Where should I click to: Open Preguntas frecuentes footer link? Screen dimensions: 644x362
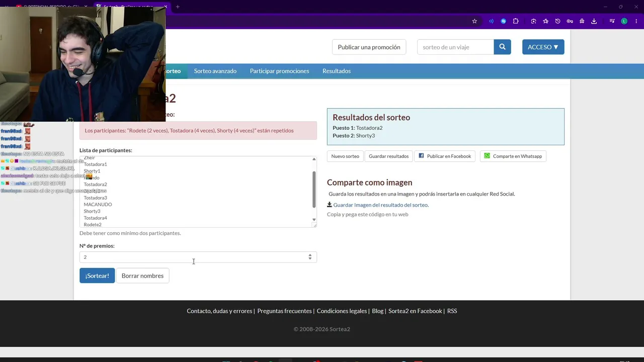[284, 311]
